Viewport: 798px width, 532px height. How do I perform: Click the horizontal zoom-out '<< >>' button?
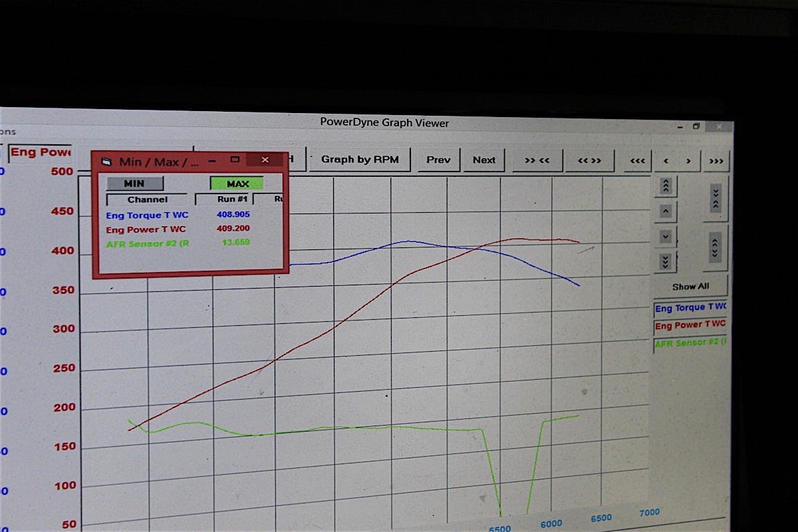point(589,161)
